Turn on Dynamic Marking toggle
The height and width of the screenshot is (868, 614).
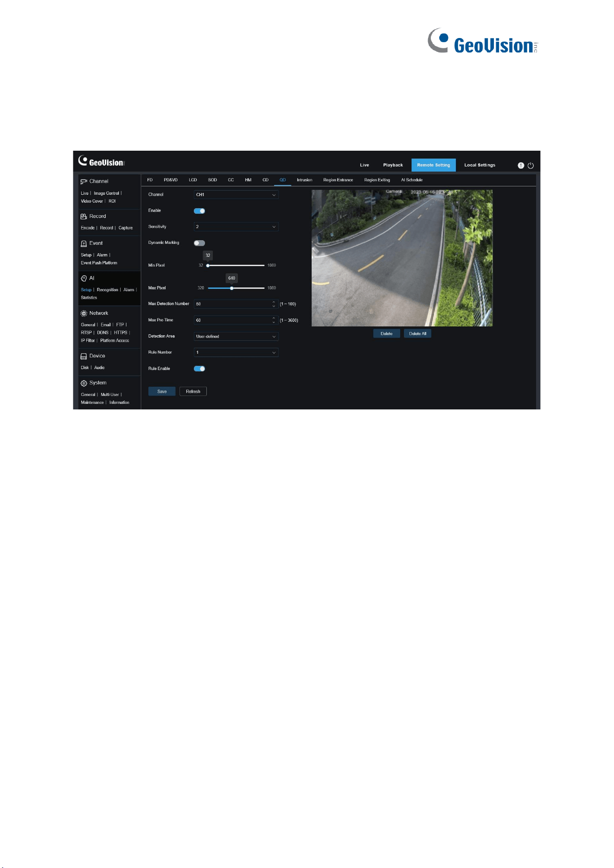(199, 243)
